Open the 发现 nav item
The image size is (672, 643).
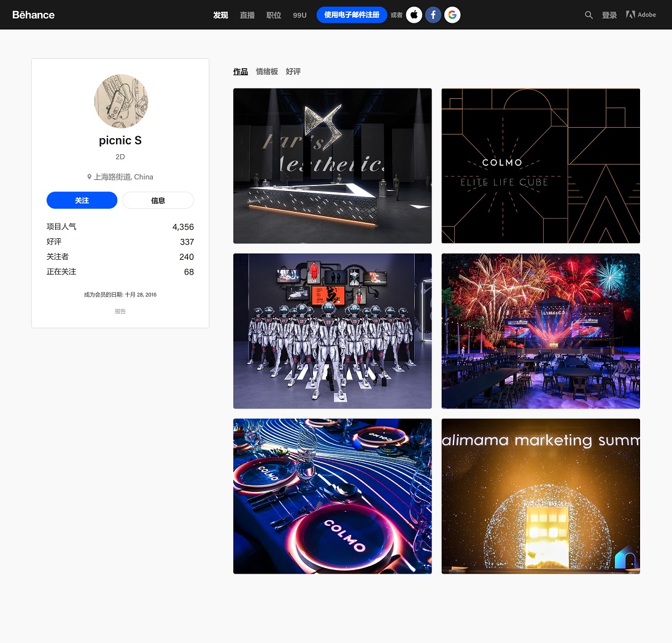pyautogui.click(x=221, y=15)
